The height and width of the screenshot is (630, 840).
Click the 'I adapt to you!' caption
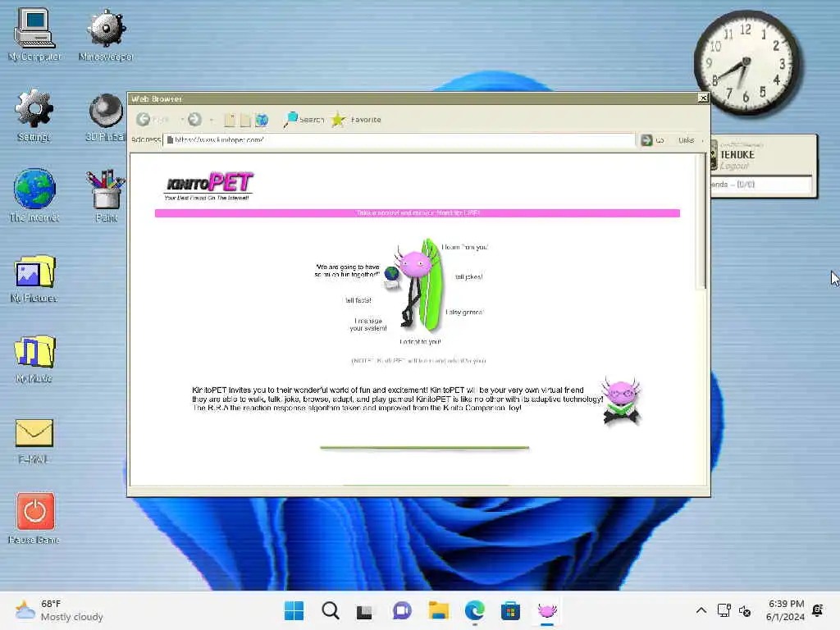pos(420,342)
